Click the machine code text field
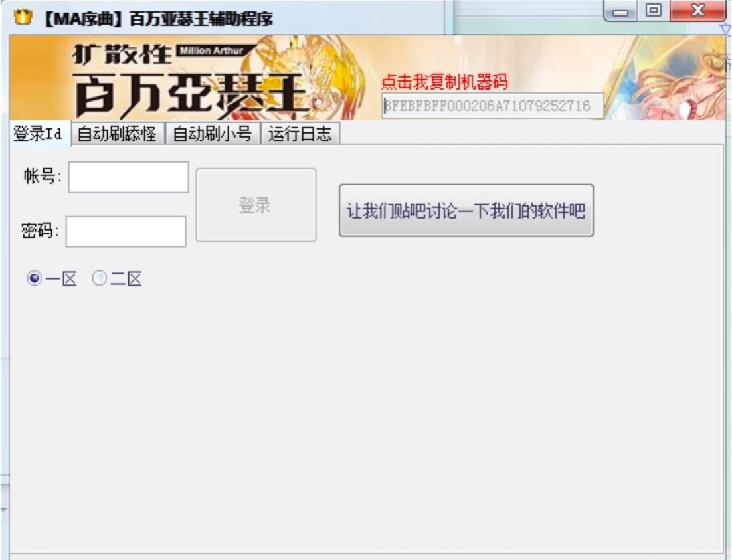The image size is (732, 560). (492, 106)
